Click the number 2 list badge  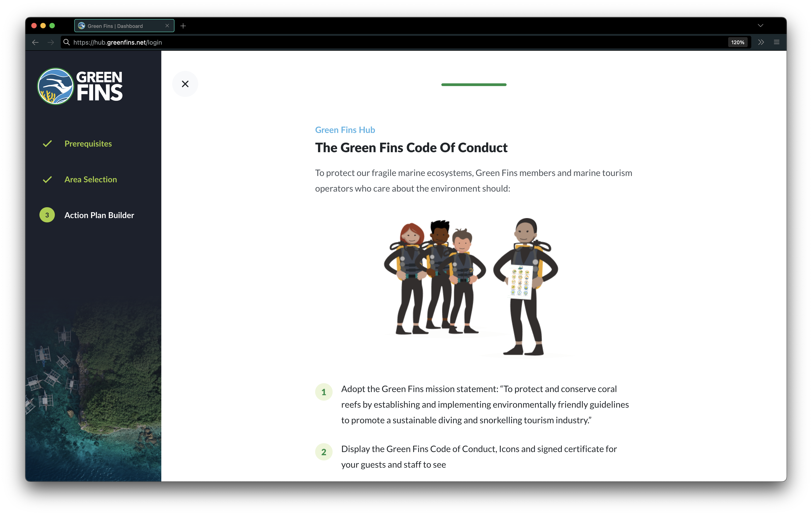[324, 452]
